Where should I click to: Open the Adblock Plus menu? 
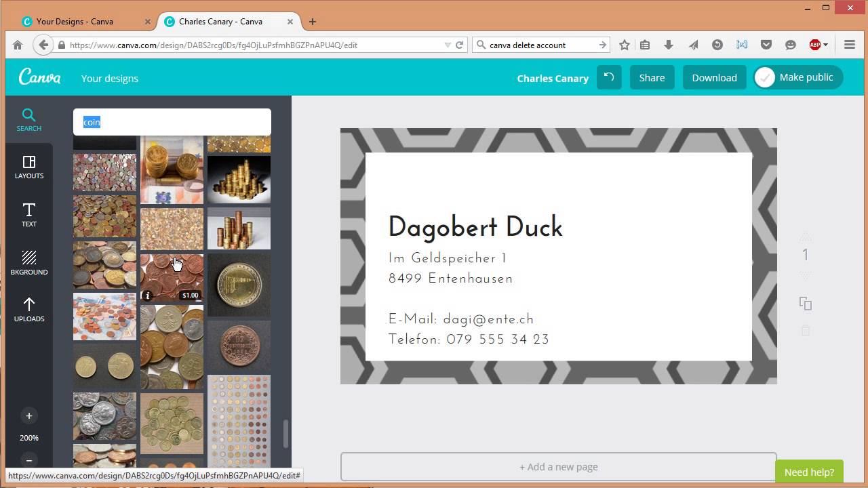point(818,45)
